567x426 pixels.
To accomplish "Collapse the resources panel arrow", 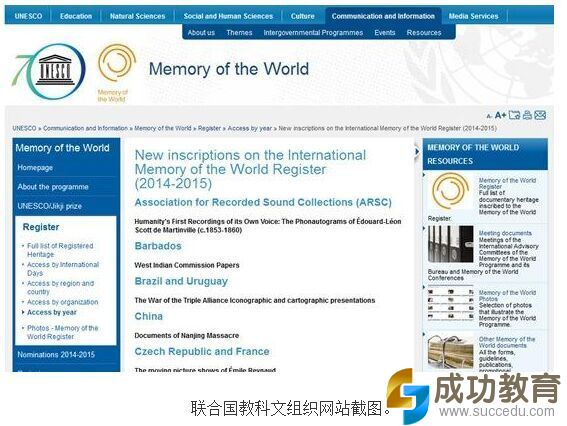I will point(417,152).
